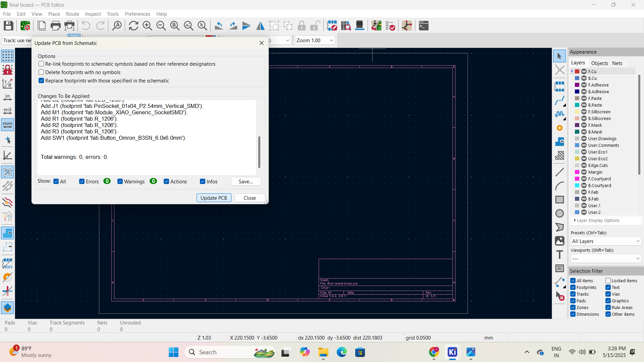The image size is (644, 362).
Task: Click the Save board icon
Action: point(8,26)
